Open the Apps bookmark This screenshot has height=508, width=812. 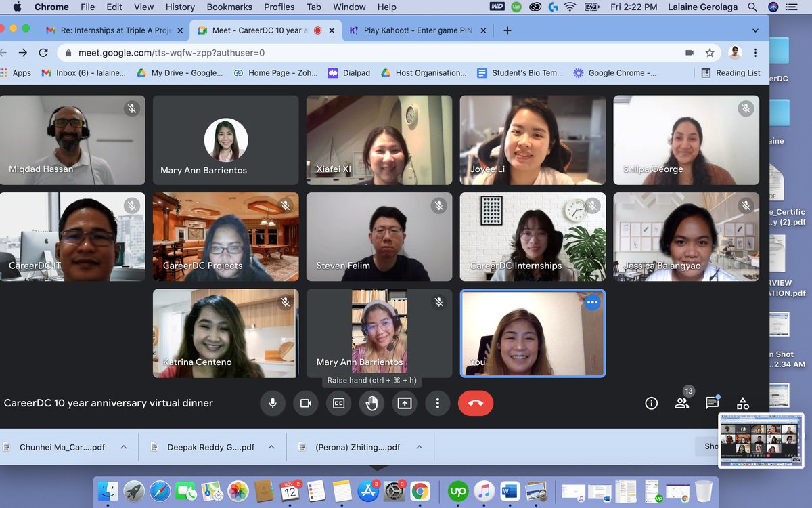pos(16,72)
